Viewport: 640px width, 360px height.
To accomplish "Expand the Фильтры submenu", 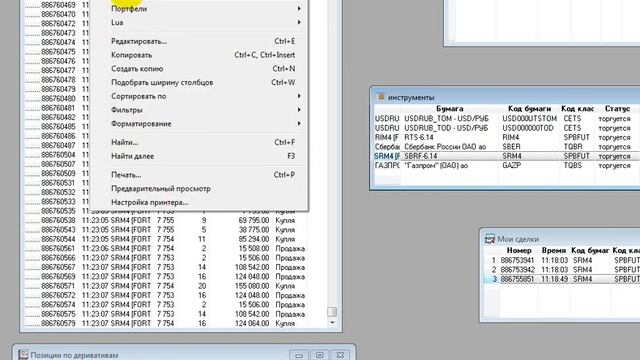I will pyautogui.click(x=198, y=110).
